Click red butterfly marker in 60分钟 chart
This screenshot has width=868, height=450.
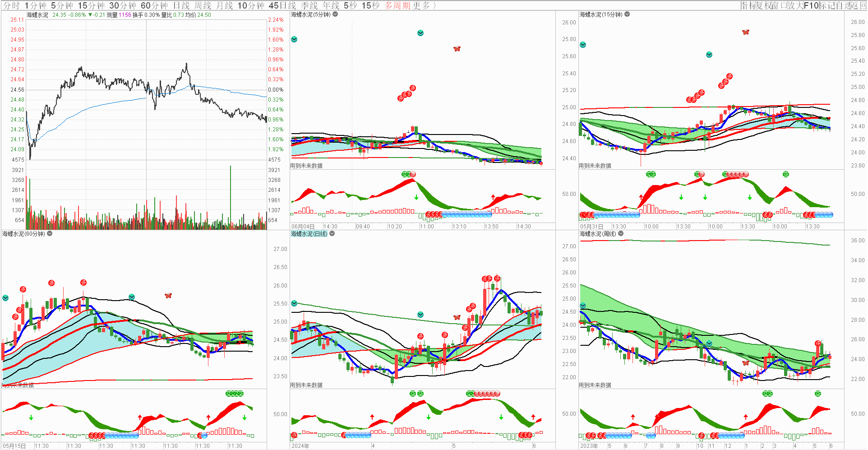(168, 296)
